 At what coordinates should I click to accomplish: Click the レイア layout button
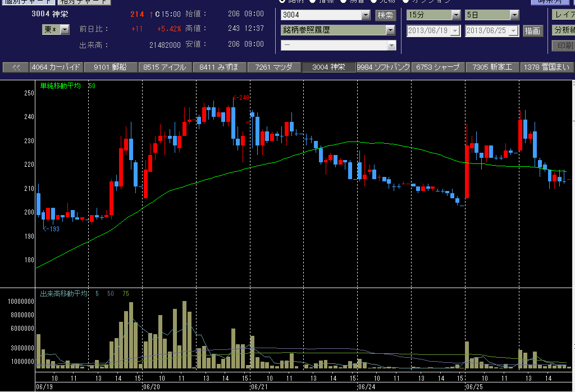[564, 15]
